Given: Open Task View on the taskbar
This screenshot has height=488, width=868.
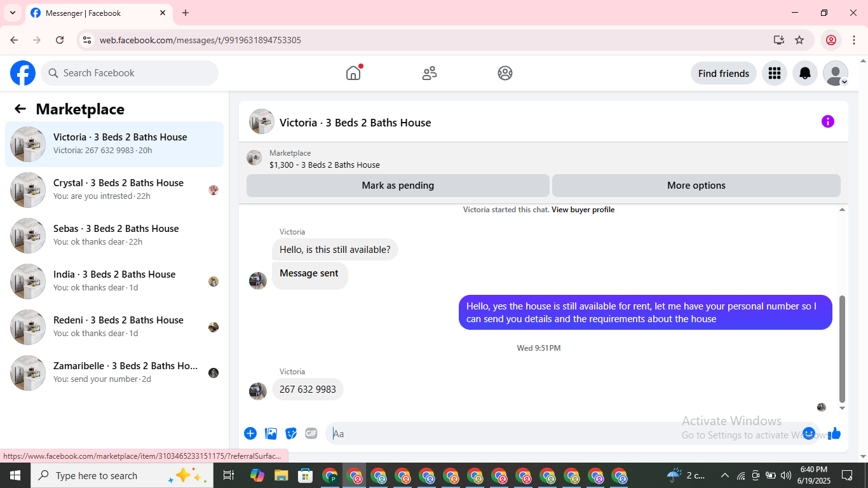Looking at the screenshot, I should coord(229,475).
